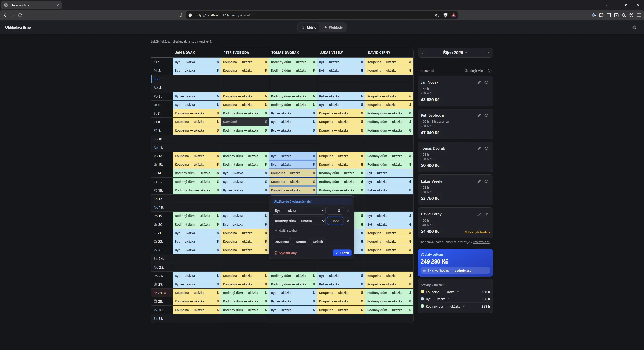
Task: Go to previous month arrow
Action: coord(422,53)
